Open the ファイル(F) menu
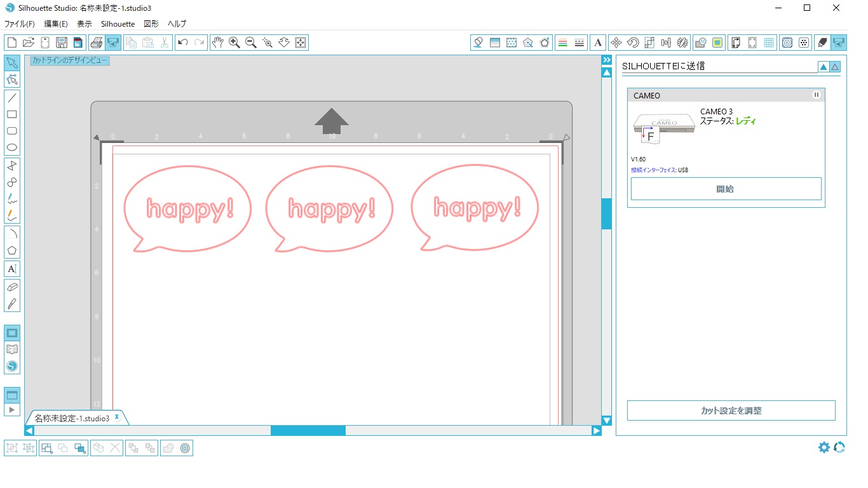 point(19,24)
